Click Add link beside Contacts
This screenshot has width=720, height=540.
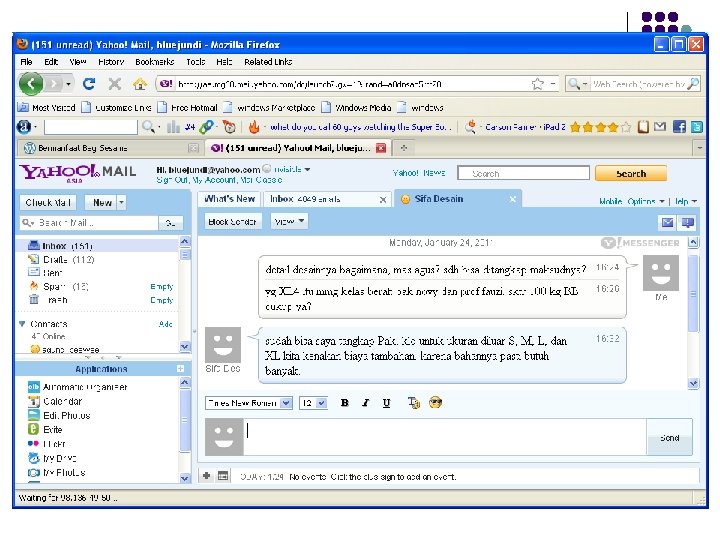coord(166,324)
